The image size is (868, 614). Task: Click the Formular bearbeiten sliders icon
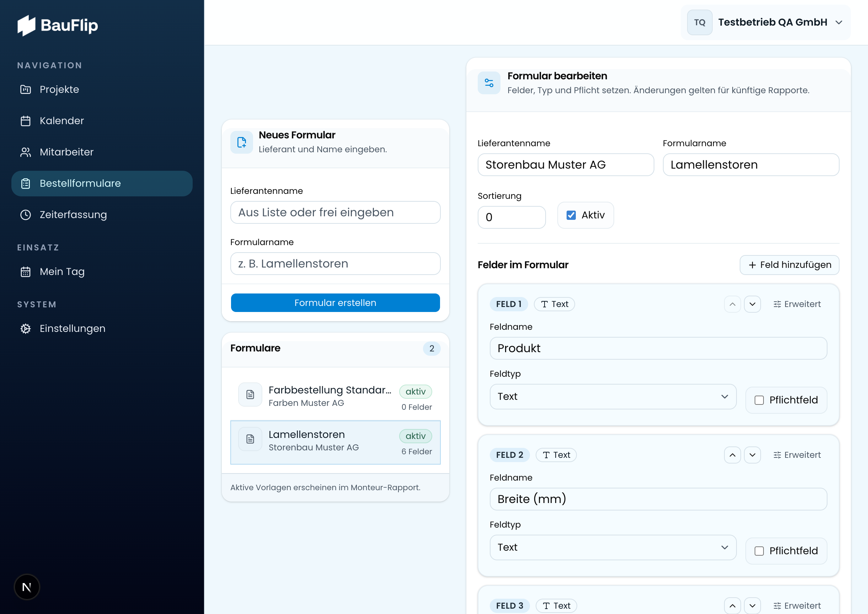coord(489,83)
